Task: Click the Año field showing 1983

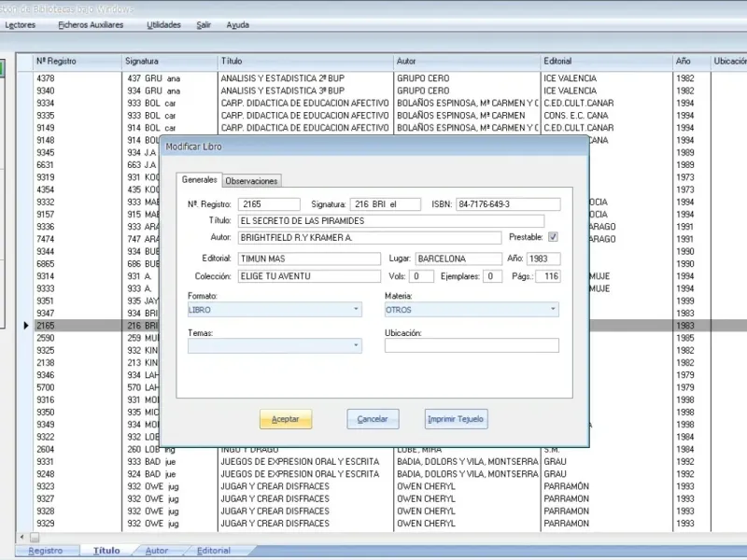Action: [543, 259]
